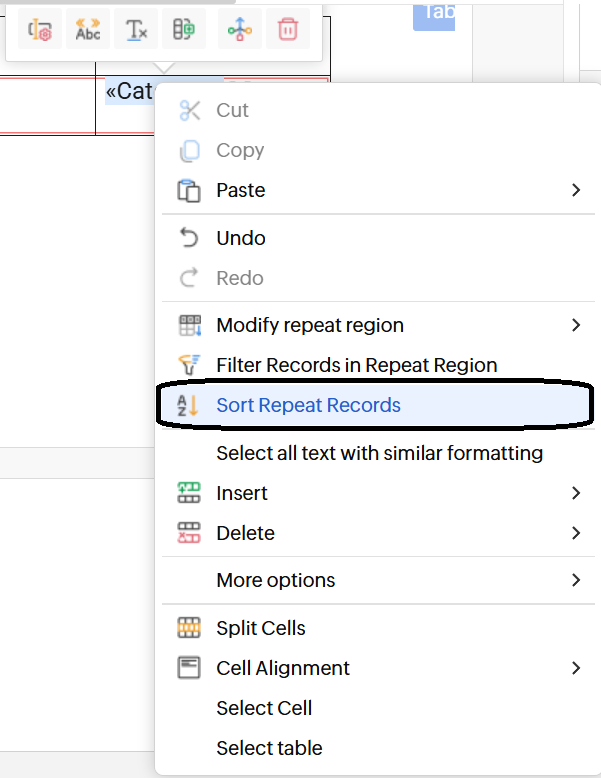Click the Abc rename field icon
601x778 pixels.
tap(88, 31)
